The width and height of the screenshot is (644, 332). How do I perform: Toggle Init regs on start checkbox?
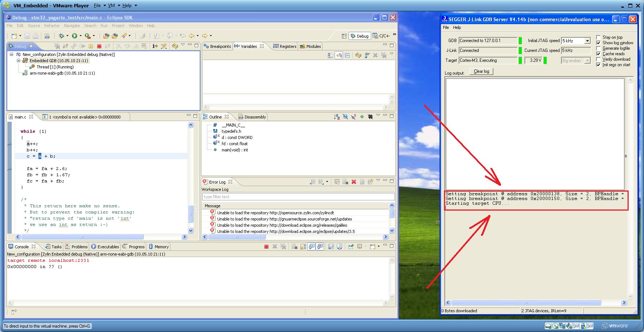pyautogui.click(x=598, y=65)
